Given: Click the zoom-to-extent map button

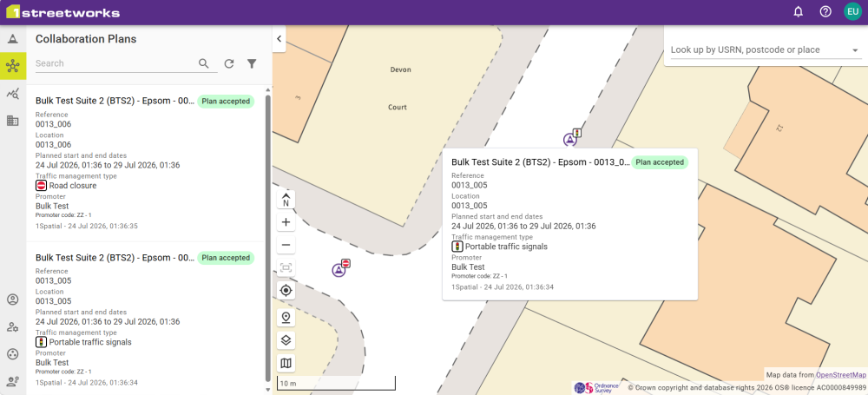Looking at the screenshot, I should tap(286, 267).
